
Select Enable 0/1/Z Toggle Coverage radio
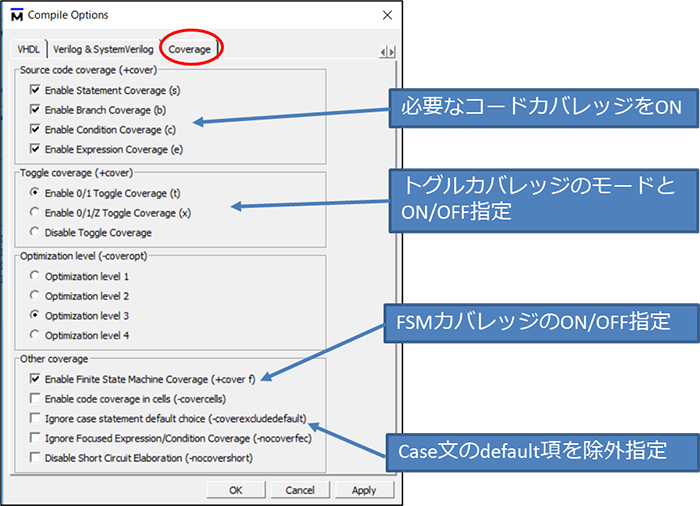(36, 212)
